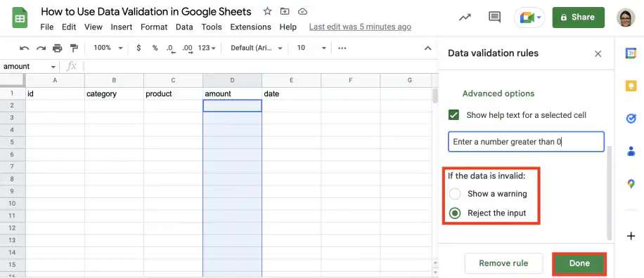This screenshot has width=644, height=278.
Task: Open Google Maps side panel
Action: pyautogui.click(x=631, y=184)
